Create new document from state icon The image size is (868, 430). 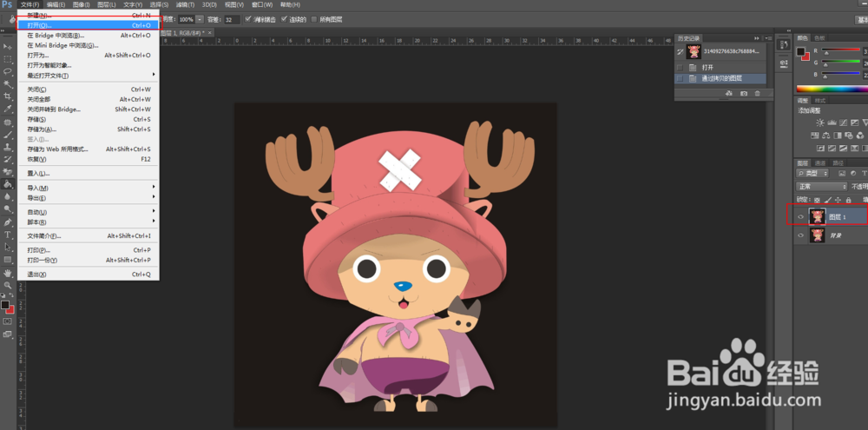(729, 94)
